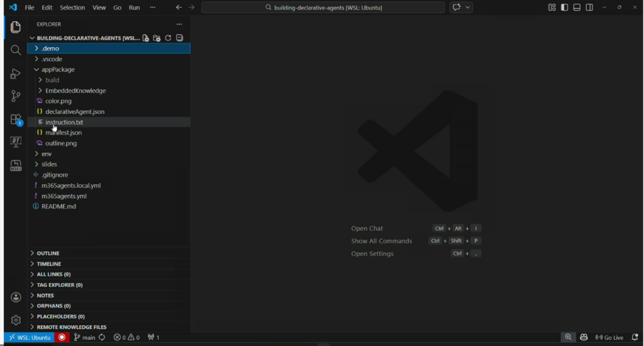644x346 pixels.
Task: Expand the EmbeddedKnowledge folder
Action: [75, 91]
